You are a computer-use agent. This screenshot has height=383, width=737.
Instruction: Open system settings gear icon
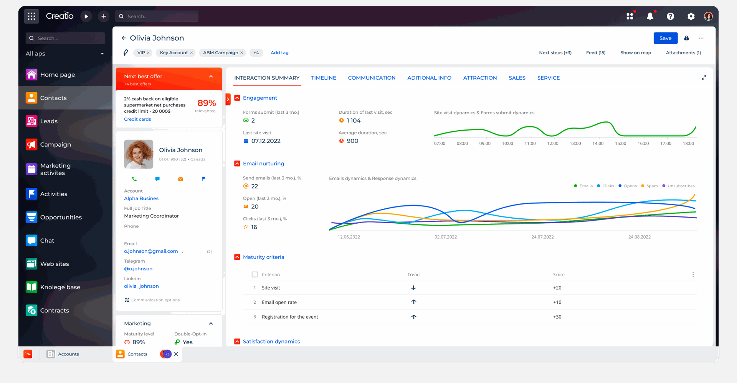690,16
